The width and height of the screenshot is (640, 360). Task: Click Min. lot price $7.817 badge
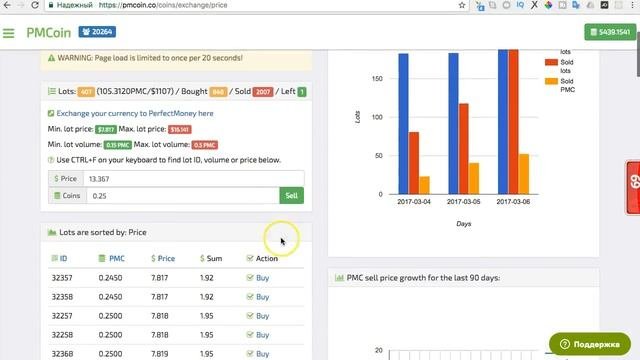(106, 129)
